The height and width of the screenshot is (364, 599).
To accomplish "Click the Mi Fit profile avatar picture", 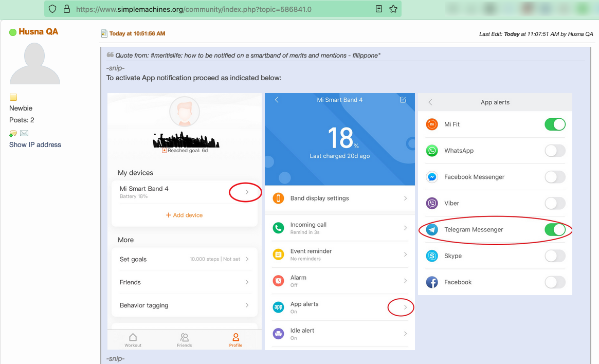I will click(185, 112).
